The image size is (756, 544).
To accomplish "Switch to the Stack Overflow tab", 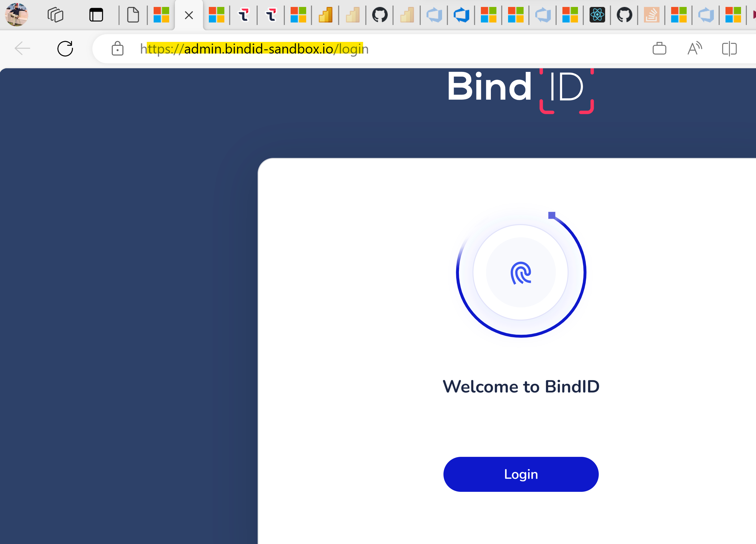I will point(651,15).
